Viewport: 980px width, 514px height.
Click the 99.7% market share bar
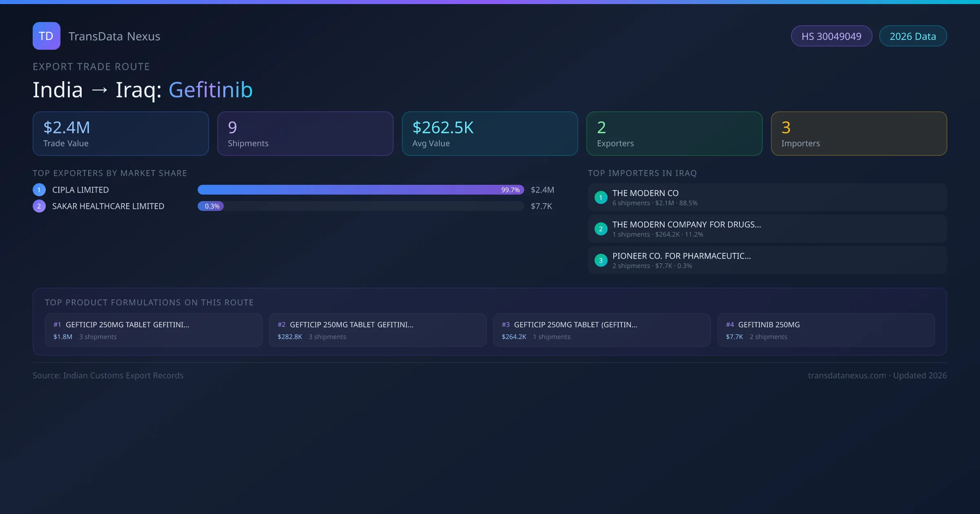tap(361, 190)
